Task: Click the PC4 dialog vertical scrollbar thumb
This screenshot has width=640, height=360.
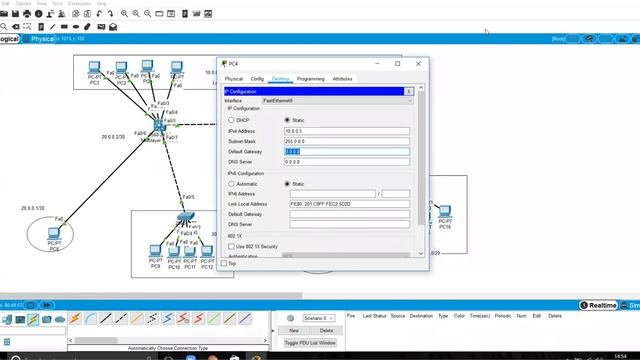Action: pos(421,158)
